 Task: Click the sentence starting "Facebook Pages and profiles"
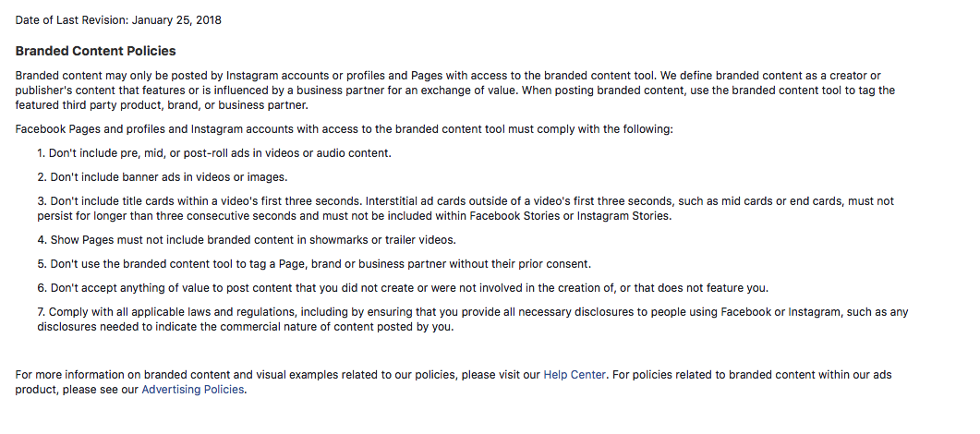(x=344, y=129)
